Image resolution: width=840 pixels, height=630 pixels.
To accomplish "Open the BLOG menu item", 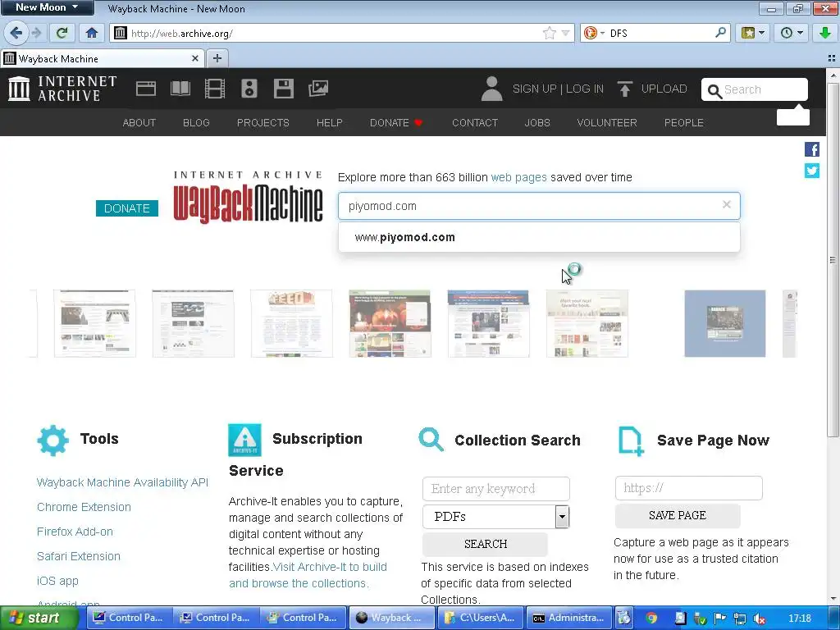I will pyautogui.click(x=196, y=123).
